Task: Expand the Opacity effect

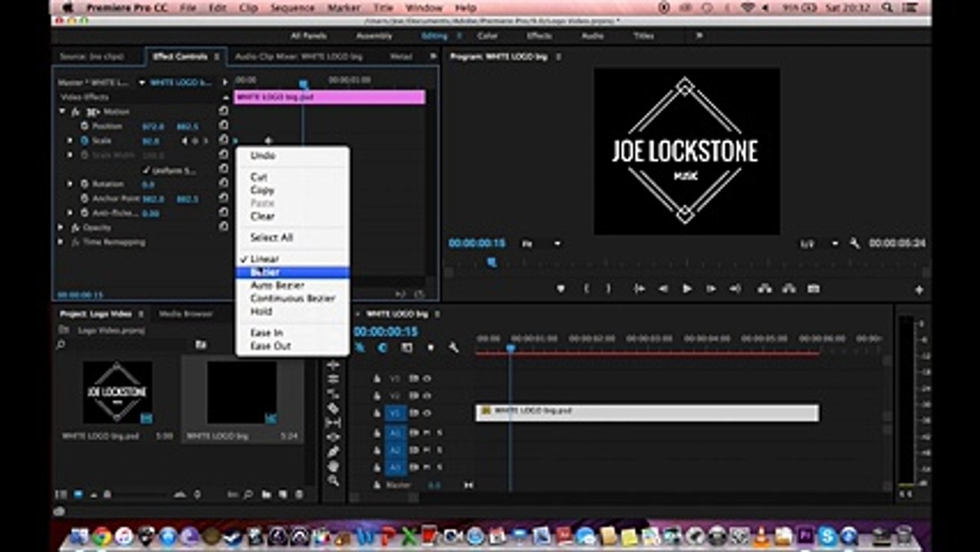Action: tap(62, 228)
